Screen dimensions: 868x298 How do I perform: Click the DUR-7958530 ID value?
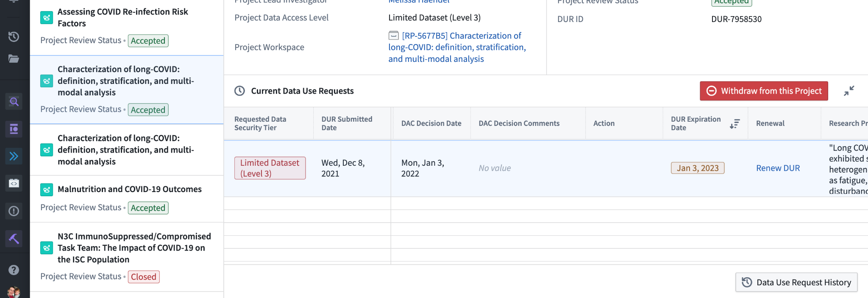click(736, 19)
